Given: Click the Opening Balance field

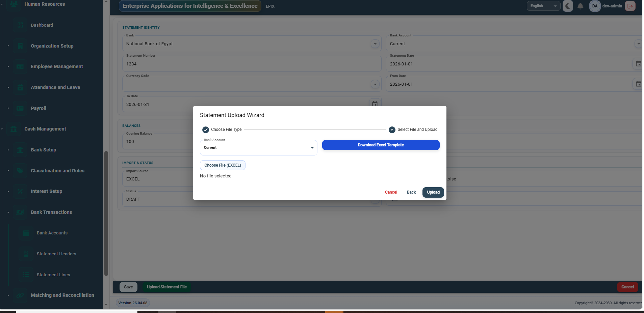Looking at the screenshot, I should [158, 142].
